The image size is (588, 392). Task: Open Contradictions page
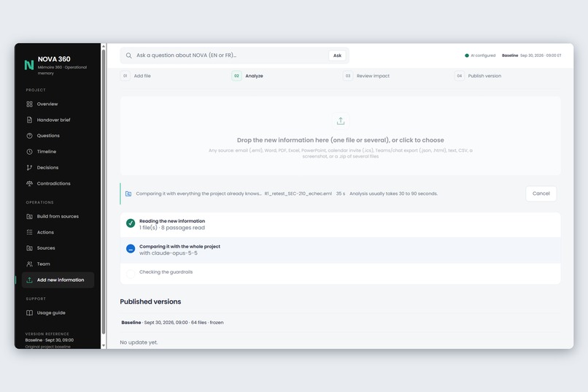(58, 183)
